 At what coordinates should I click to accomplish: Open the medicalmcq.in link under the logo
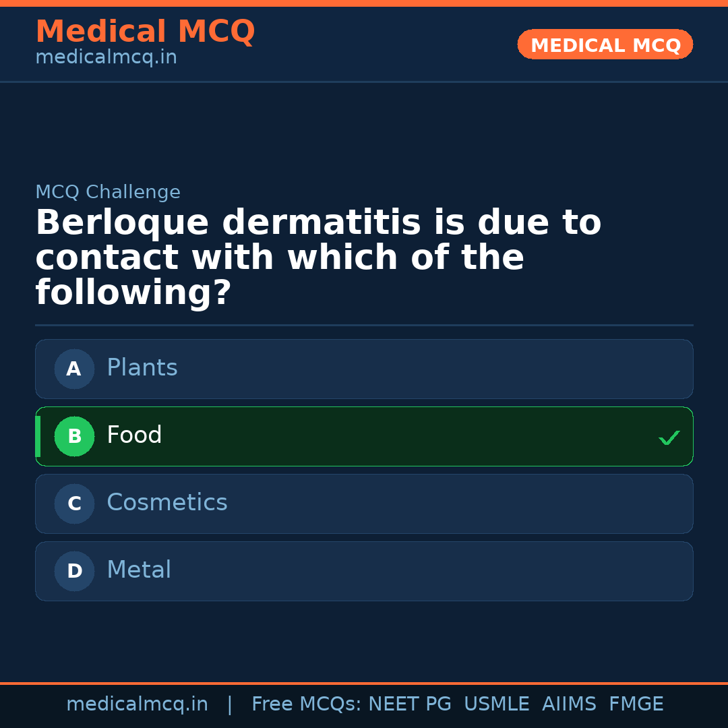pos(106,57)
